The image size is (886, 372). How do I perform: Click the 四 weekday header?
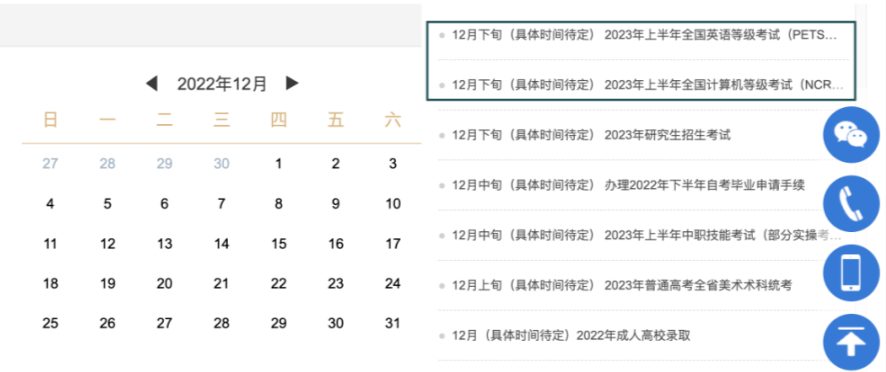coord(279,120)
